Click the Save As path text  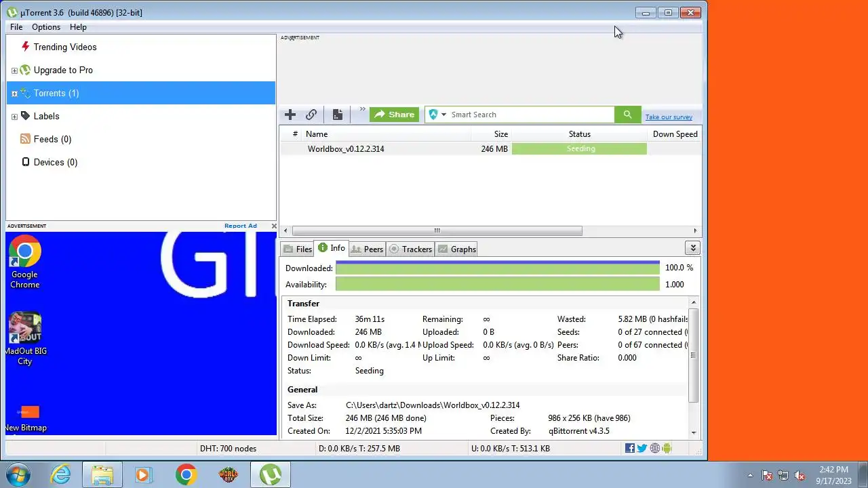point(433,405)
